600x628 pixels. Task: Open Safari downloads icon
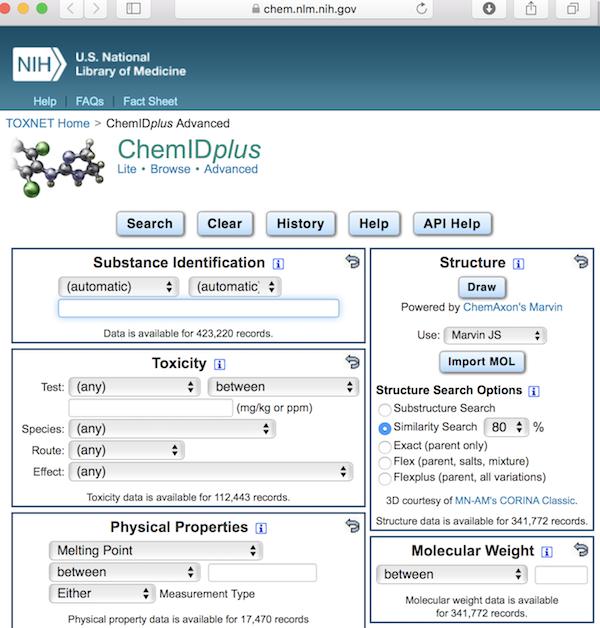coord(489,8)
